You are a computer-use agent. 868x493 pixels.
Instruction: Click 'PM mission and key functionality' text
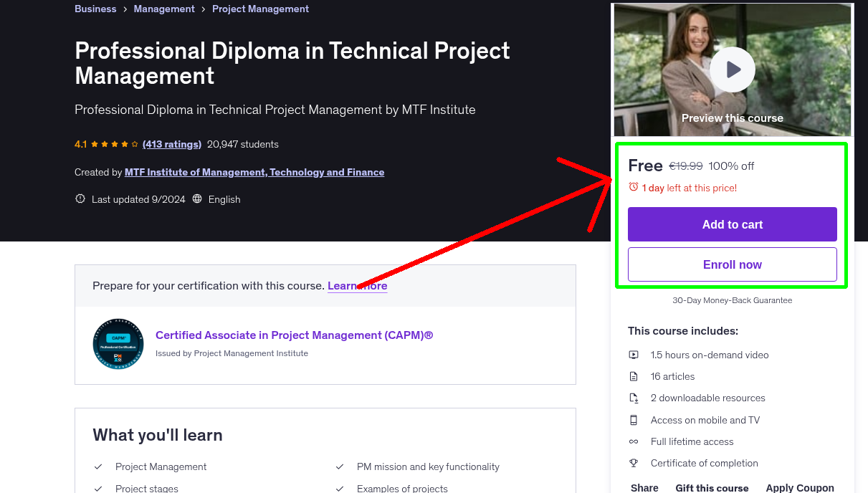[x=428, y=466]
